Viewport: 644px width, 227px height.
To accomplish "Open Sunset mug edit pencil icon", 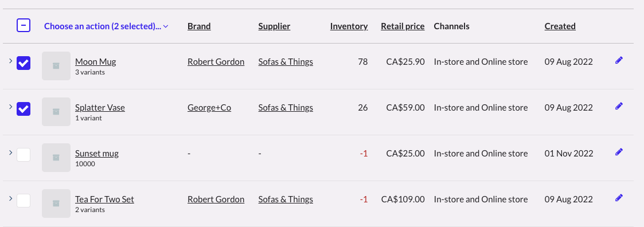I will pos(619,152).
